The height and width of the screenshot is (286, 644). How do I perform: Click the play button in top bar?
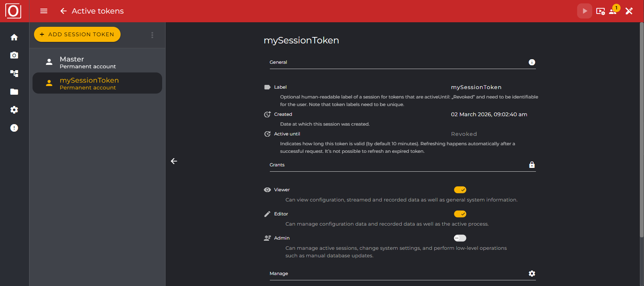pyautogui.click(x=584, y=11)
